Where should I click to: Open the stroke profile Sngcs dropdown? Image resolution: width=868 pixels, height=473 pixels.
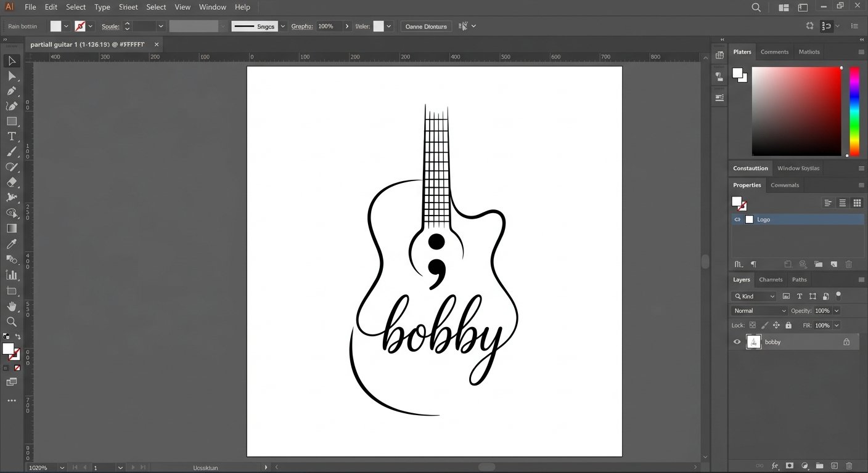coord(283,26)
